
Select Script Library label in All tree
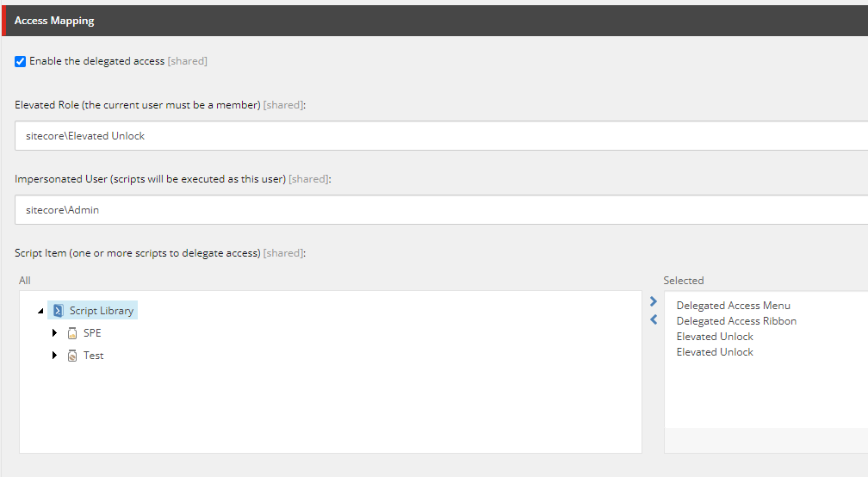tap(102, 311)
